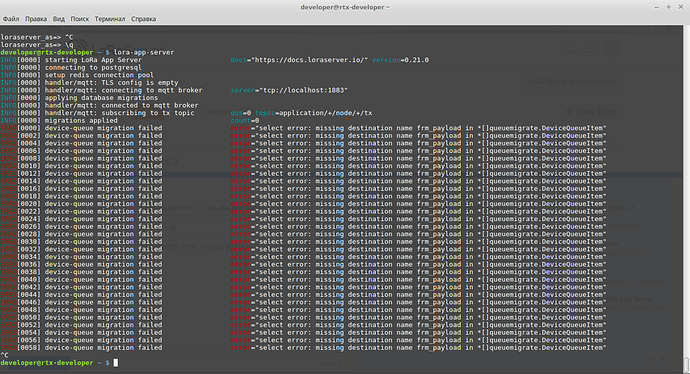Click the cursor at the bottom prompt
Image resolution: width=690 pixels, height=374 pixels.
[116, 363]
